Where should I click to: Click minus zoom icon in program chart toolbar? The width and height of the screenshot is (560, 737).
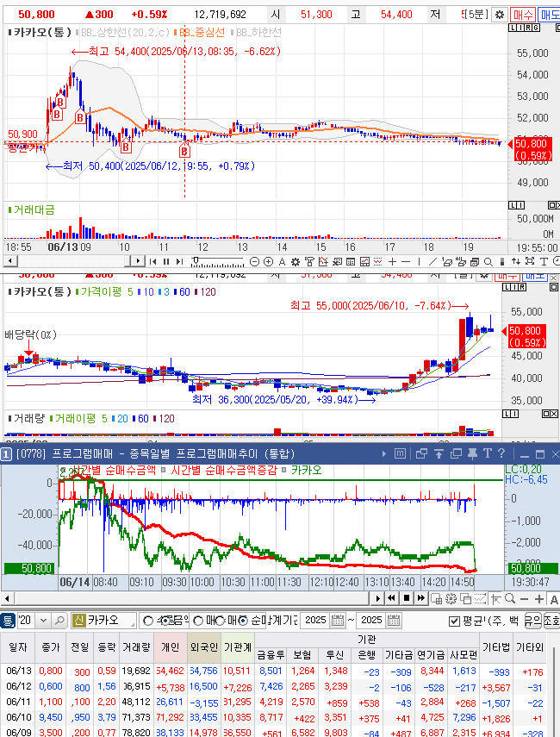[x=525, y=599]
